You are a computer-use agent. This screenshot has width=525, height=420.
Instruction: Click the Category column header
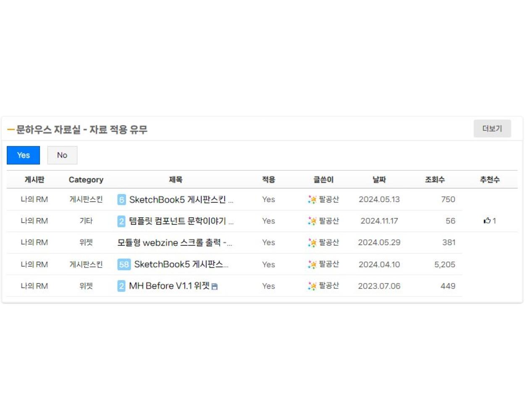(x=86, y=180)
